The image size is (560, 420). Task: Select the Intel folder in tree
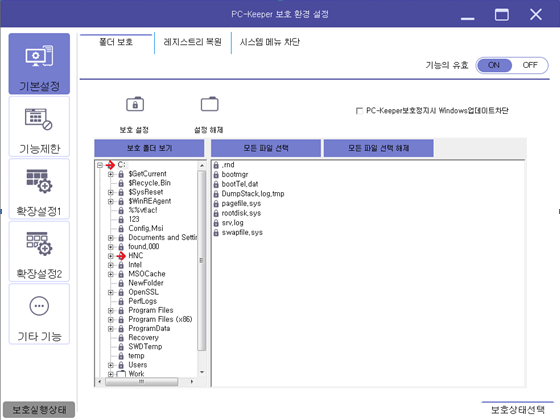(135, 265)
